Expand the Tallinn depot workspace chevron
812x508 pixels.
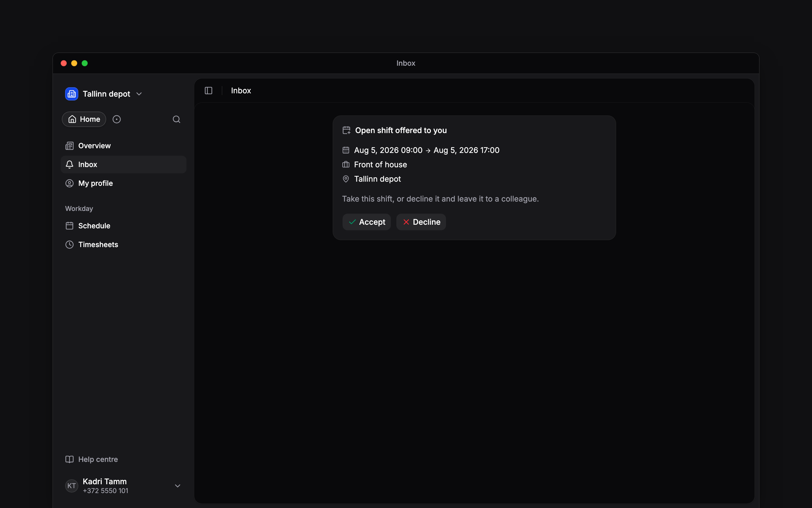[x=139, y=94]
